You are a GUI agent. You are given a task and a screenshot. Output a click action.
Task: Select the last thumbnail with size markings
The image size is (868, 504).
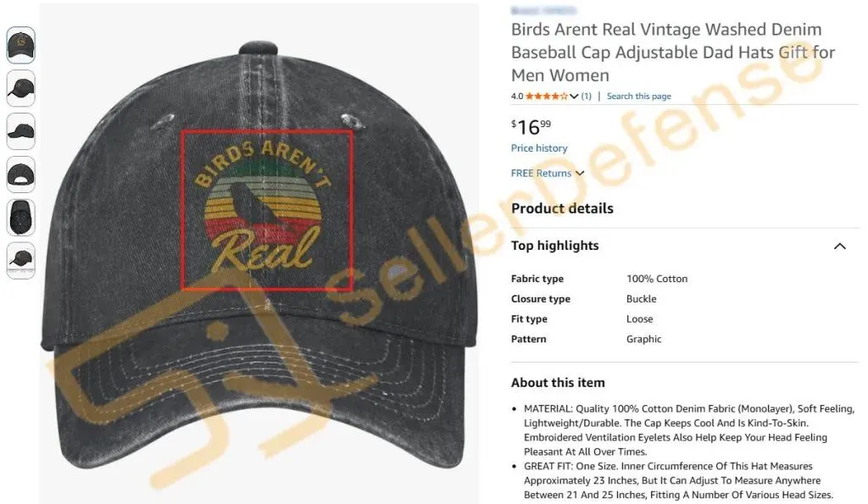click(20, 261)
